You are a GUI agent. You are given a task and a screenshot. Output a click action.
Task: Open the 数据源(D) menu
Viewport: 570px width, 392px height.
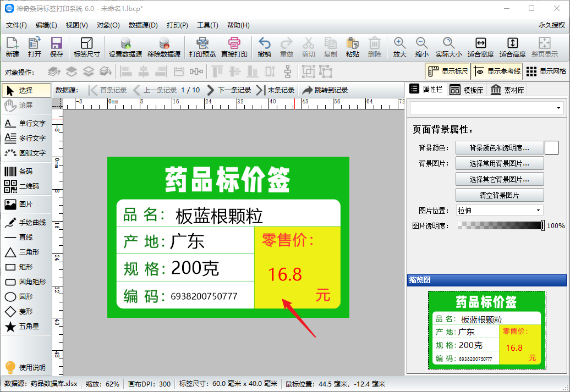(143, 25)
